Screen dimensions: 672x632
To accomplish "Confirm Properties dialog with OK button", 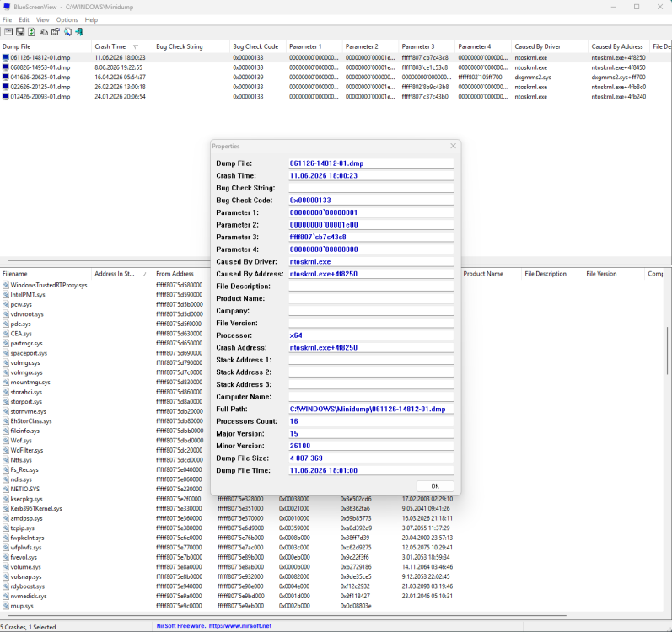I will tap(435, 486).
